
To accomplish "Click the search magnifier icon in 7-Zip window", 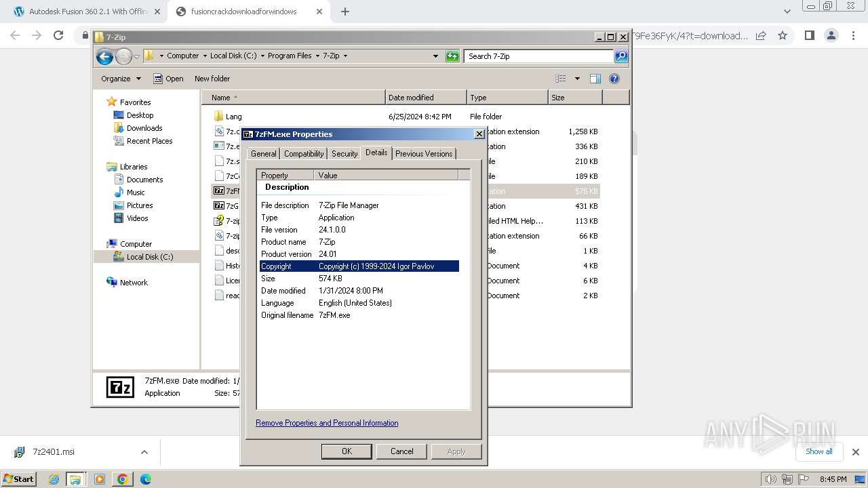I will pos(621,56).
